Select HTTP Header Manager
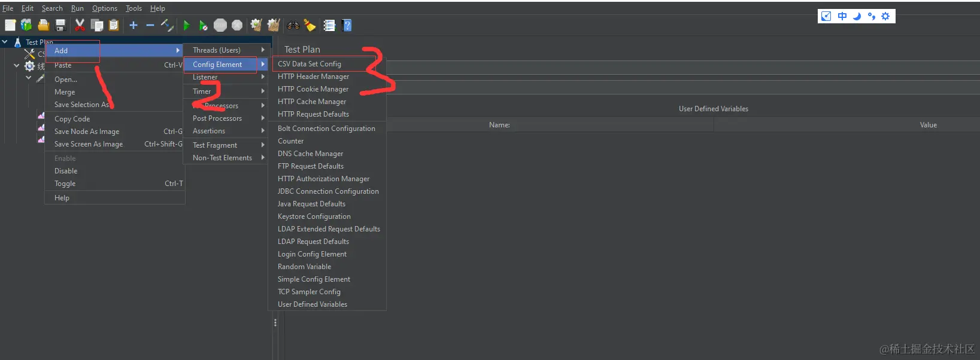The height and width of the screenshot is (360, 980). tap(327, 77)
